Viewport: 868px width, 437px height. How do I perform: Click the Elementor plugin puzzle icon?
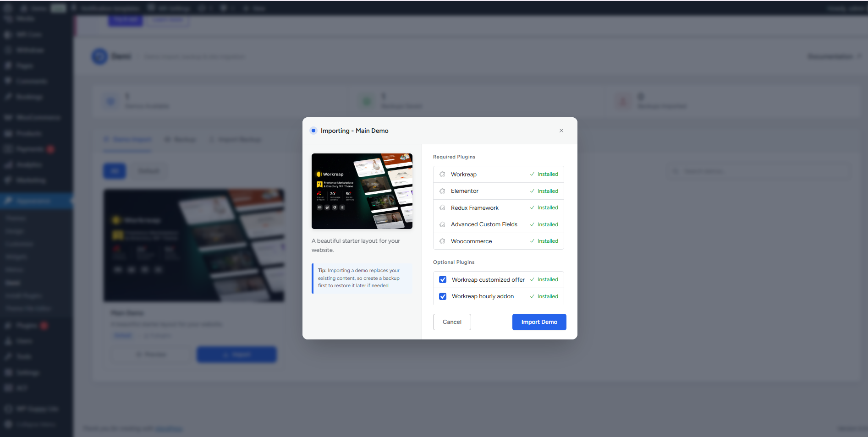442,191
